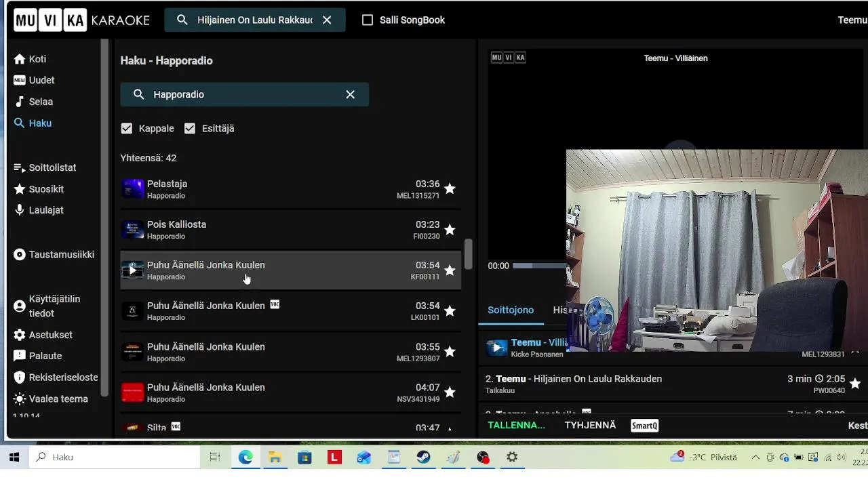Click TYHJENNÄ to clear the queue

pos(590,426)
